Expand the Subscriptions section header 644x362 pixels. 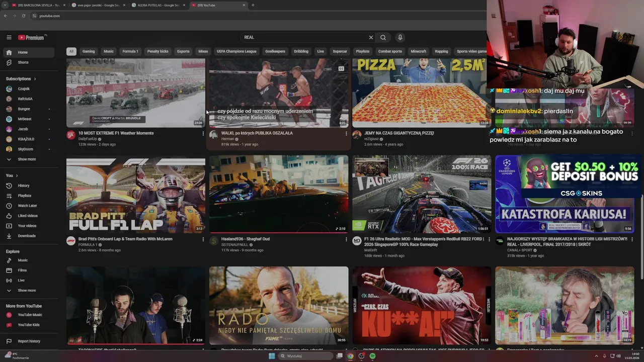21,79
